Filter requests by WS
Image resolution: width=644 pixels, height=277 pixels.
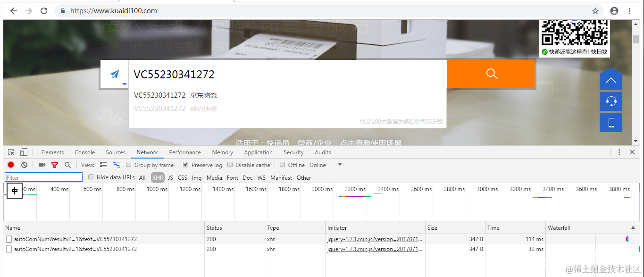tap(261, 178)
